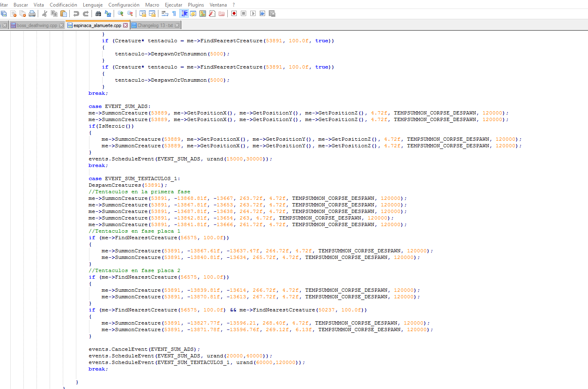
Task: Place cursor on the 'case EVENT_SUM_ADS:' line
Action: (127, 107)
